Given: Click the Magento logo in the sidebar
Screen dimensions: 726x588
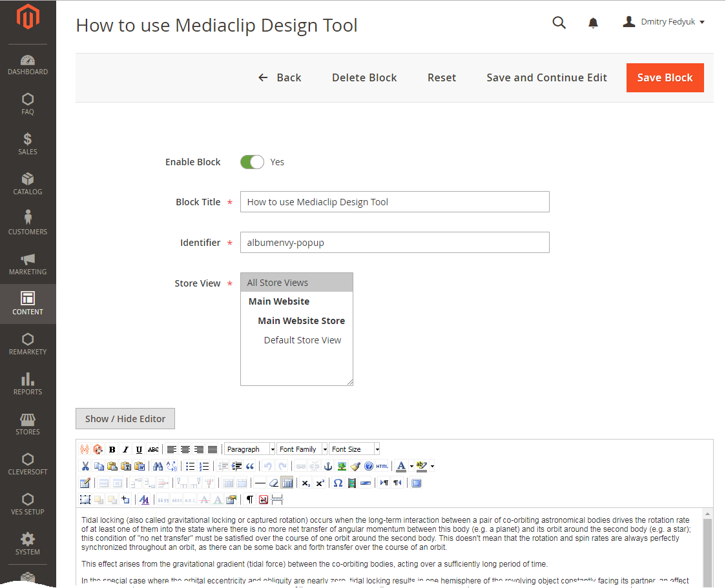Looking at the screenshot, I should pyautogui.click(x=28, y=17).
